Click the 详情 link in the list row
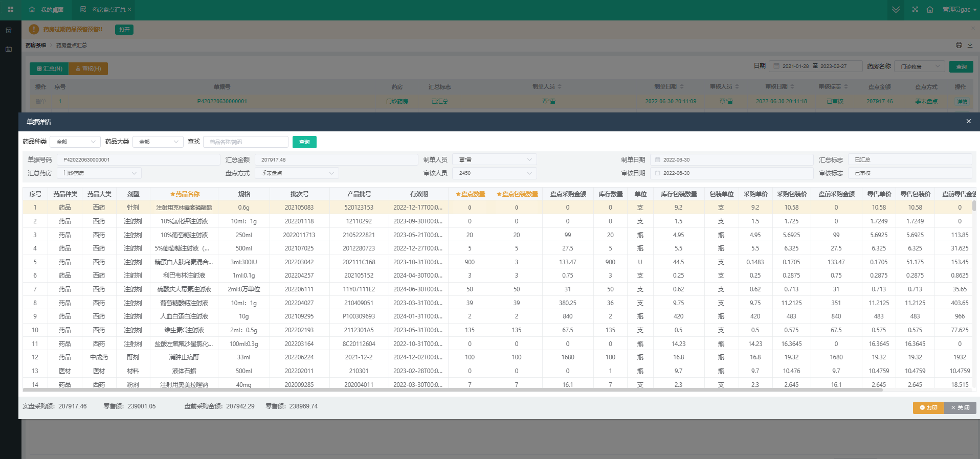This screenshot has width=980, height=459. [x=962, y=102]
